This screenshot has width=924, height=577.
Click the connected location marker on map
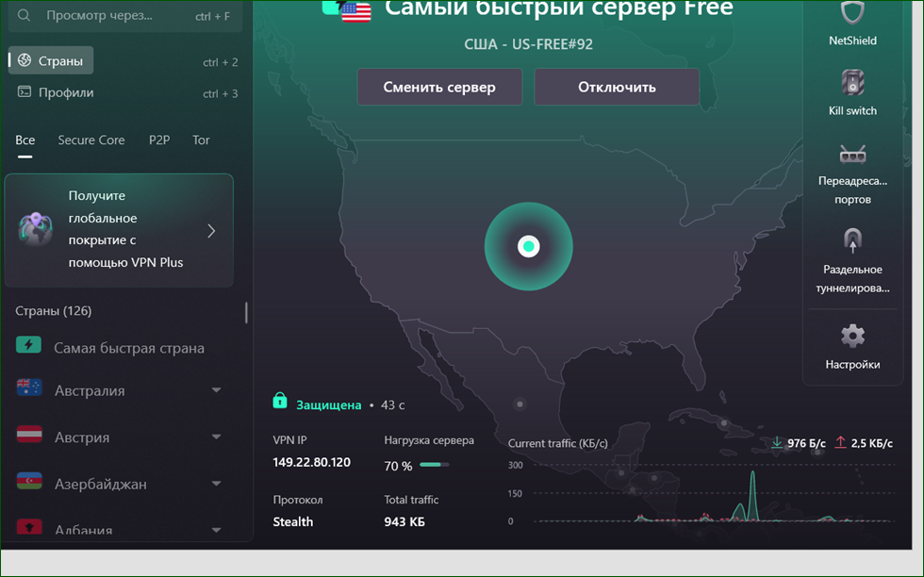pyautogui.click(x=529, y=246)
